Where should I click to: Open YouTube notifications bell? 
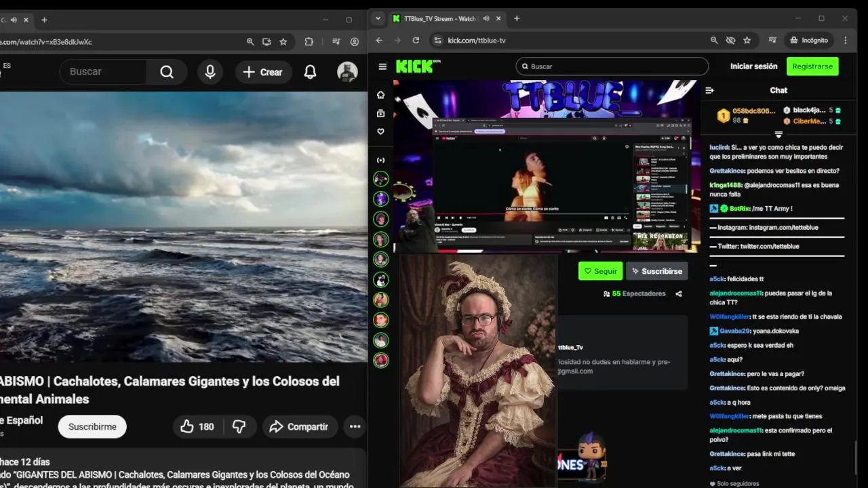tap(310, 72)
